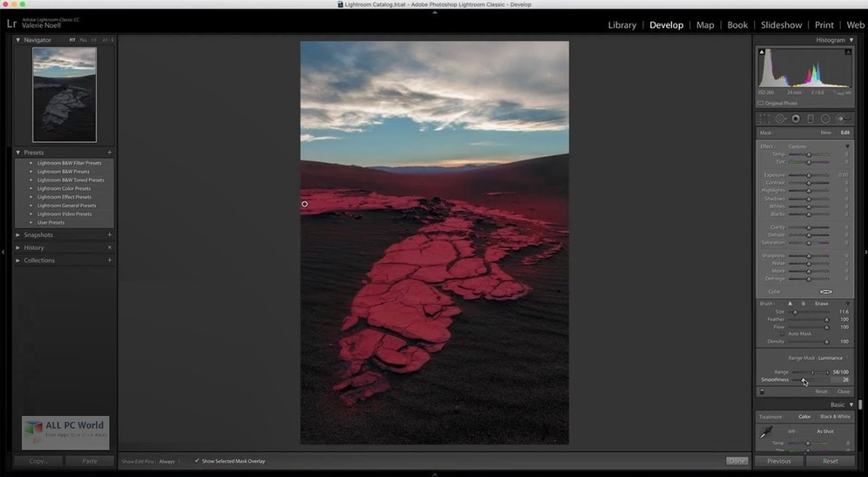Toggle Original Photo checkbox under histogram
This screenshot has height=477, width=868.
(761, 103)
